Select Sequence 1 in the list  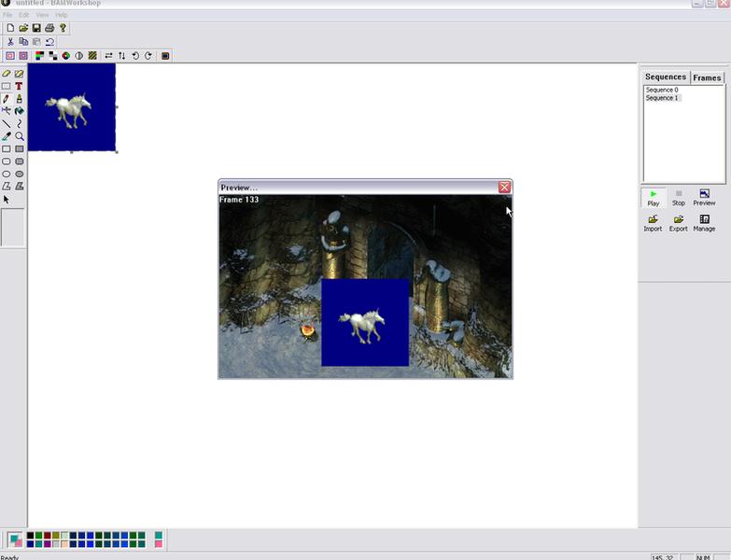pos(662,98)
